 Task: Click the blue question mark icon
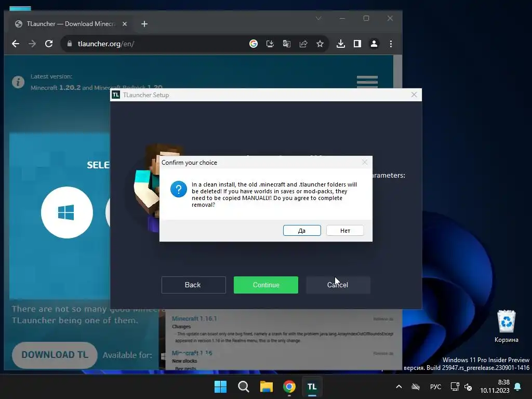tap(179, 189)
